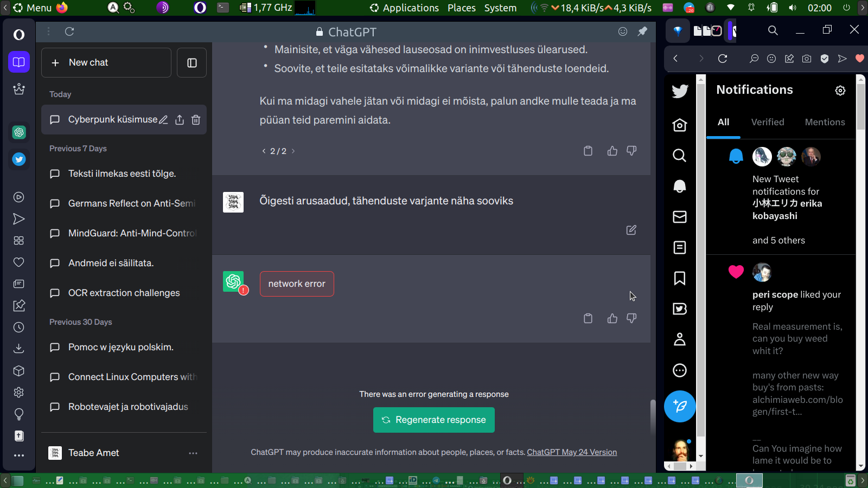Screen dimensions: 868x488
Task: Open 'Robotevajet ja robotivajadus' chat
Action: pos(124,407)
